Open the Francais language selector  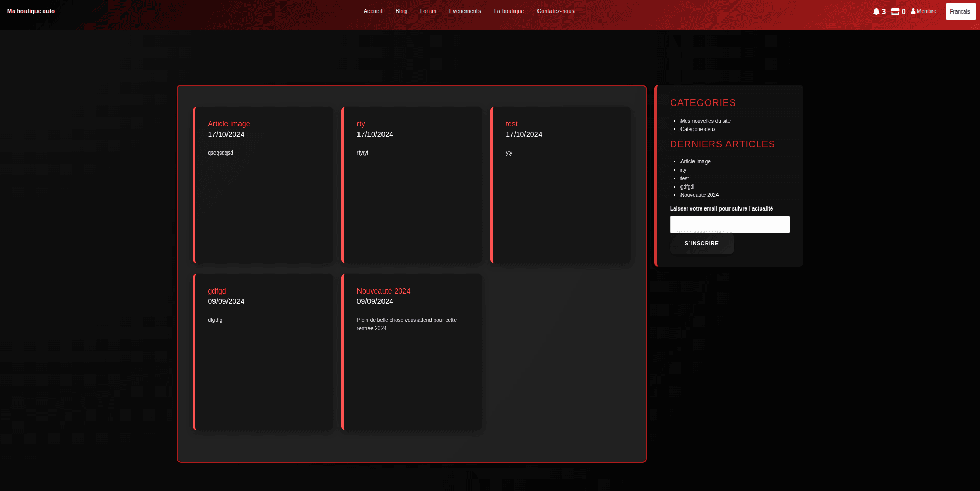pos(960,11)
